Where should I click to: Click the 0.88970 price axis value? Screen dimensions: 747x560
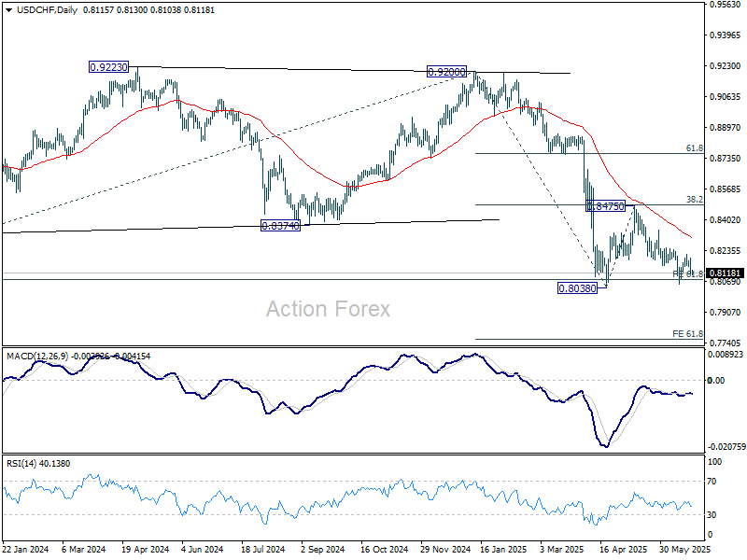726,128
